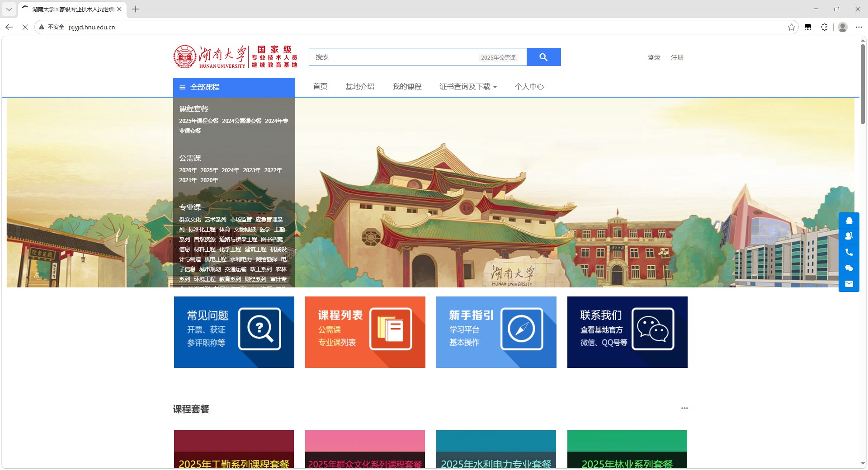Select 2022年 under 公需课

tap(273, 170)
